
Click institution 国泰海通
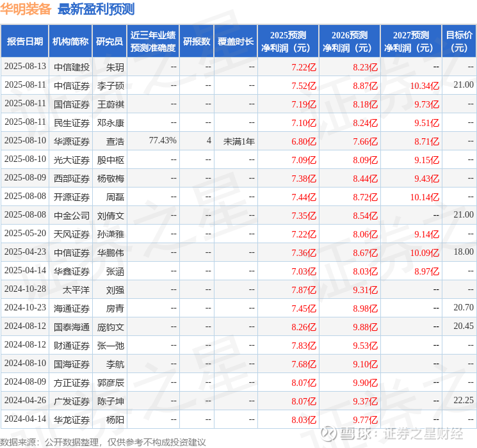point(72,326)
